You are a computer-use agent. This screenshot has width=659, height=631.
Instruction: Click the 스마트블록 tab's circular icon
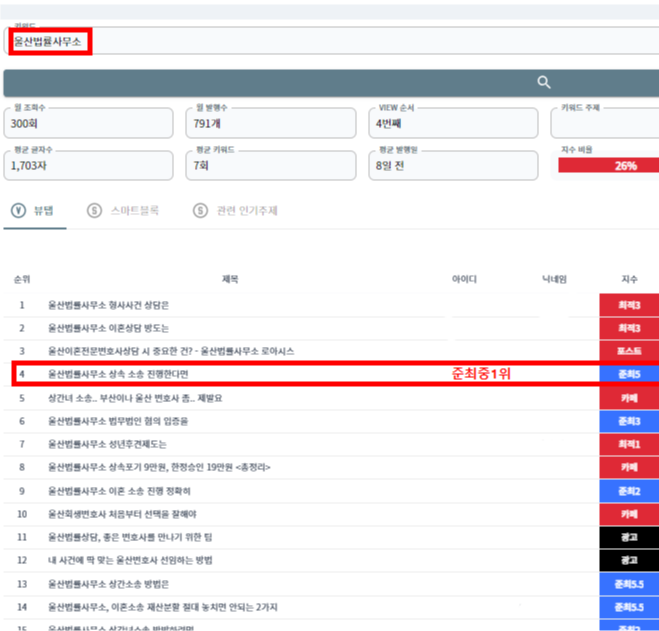[95, 210]
